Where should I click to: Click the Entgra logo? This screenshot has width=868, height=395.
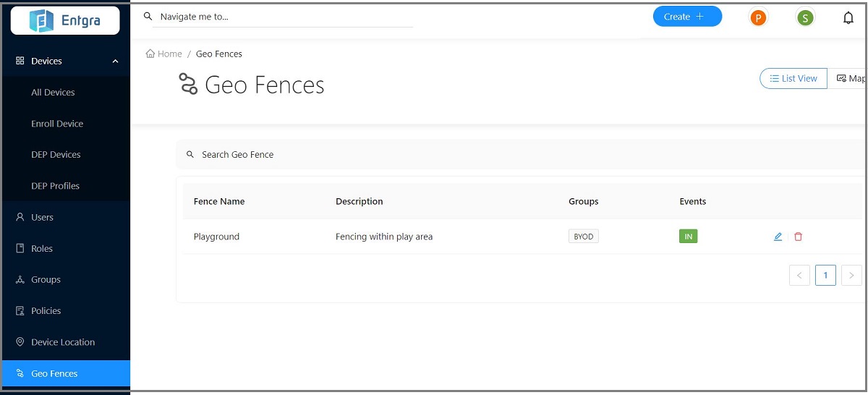65,21
